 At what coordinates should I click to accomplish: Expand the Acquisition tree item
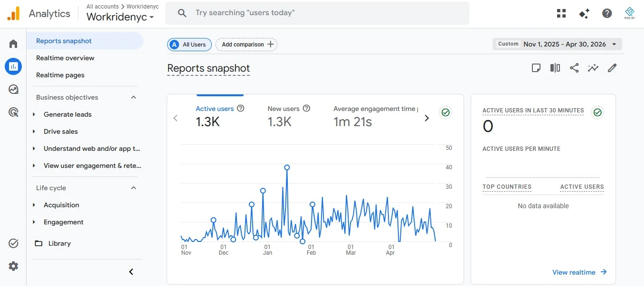34,205
